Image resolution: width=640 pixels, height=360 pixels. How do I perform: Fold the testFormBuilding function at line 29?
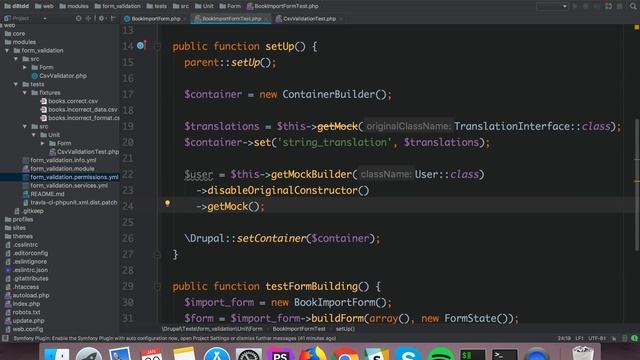157,286
